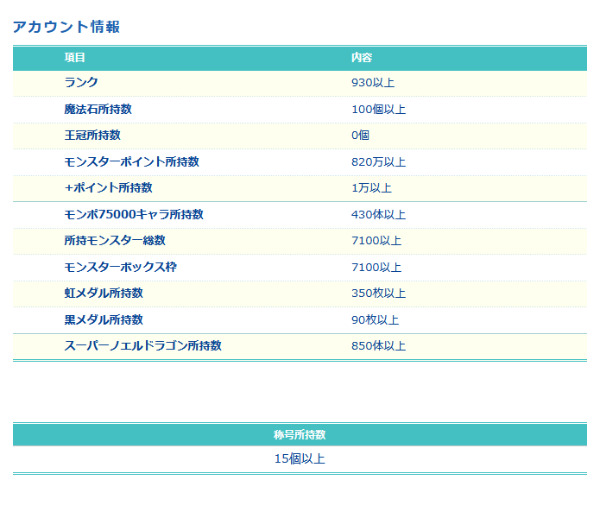
Task: Click the 内容 column header
Action: (x=361, y=58)
